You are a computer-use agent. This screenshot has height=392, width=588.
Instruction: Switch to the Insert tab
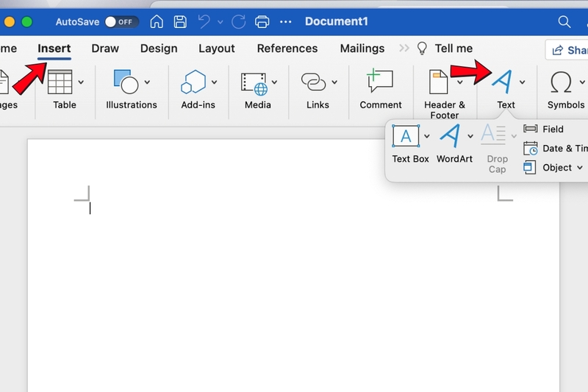tap(54, 49)
